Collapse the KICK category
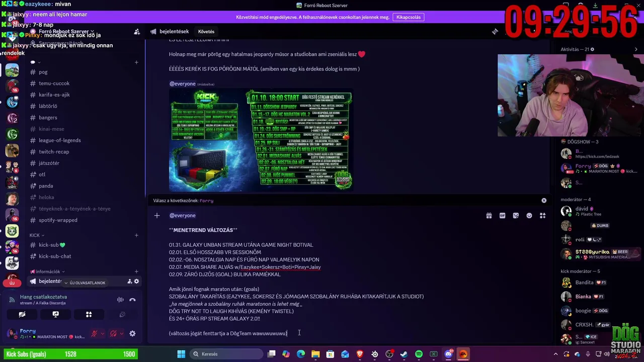Image resolution: width=644 pixels, height=362 pixels. (37, 235)
